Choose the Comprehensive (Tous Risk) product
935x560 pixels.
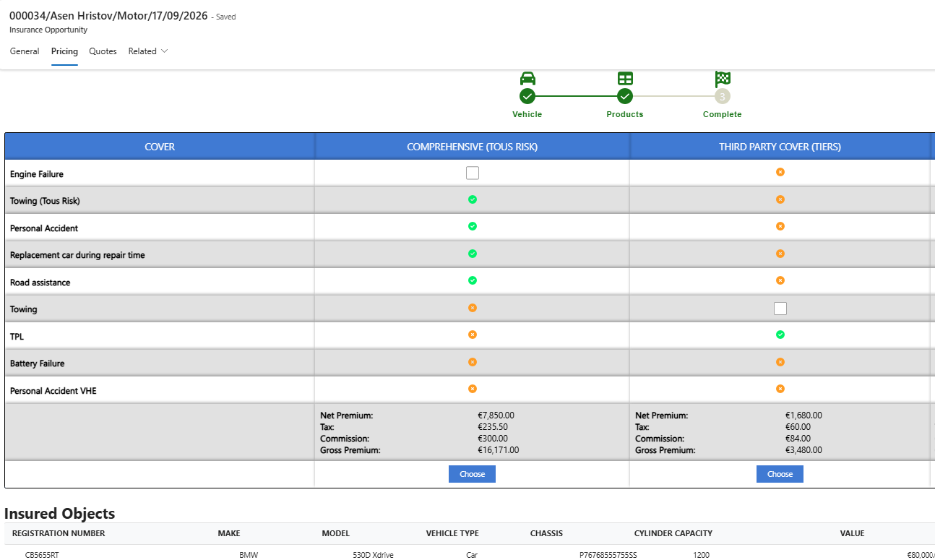[x=473, y=474]
